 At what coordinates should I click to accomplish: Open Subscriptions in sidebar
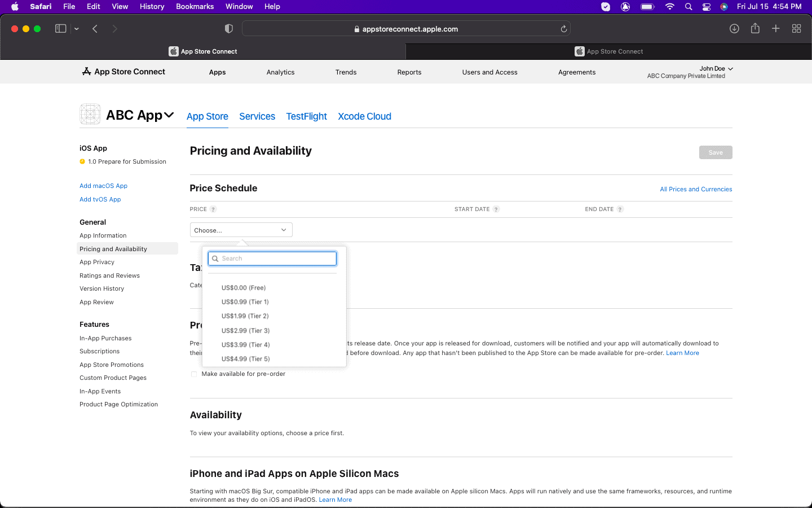click(x=99, y=352)
